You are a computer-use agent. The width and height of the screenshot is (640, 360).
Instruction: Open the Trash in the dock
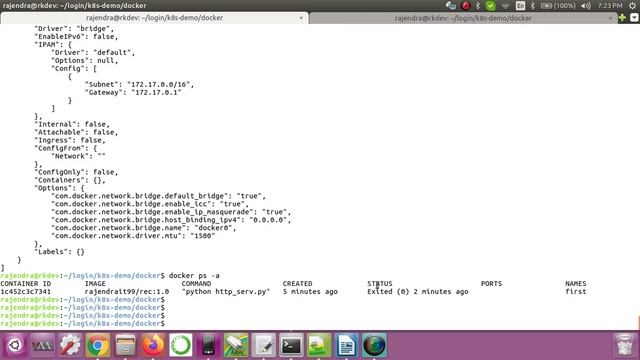[x=624, y=345]
